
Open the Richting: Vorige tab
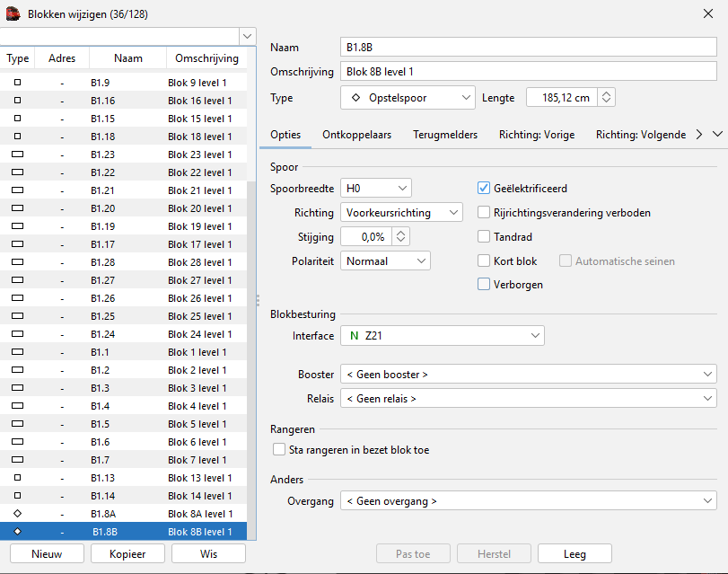coord(537,135)
